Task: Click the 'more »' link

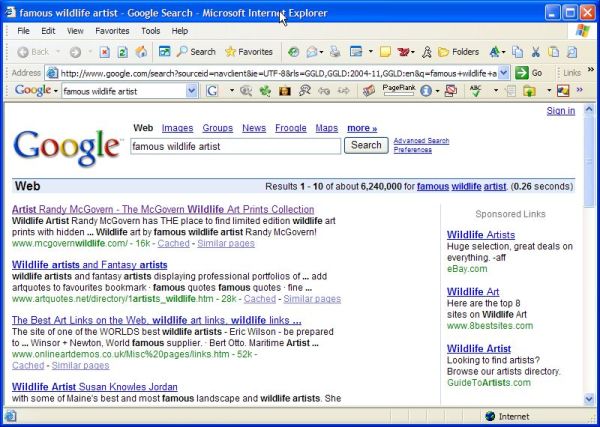Action: tap(362, 128)
